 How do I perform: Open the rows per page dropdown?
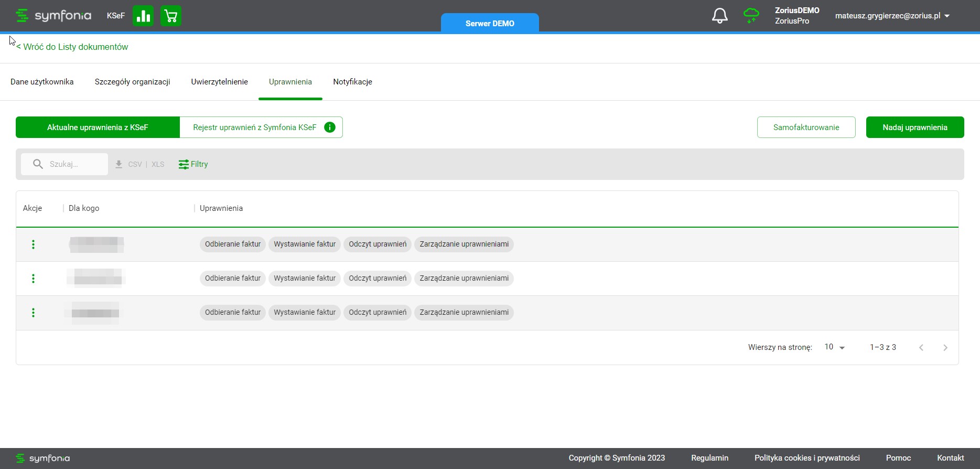click(x=834, y=347)
